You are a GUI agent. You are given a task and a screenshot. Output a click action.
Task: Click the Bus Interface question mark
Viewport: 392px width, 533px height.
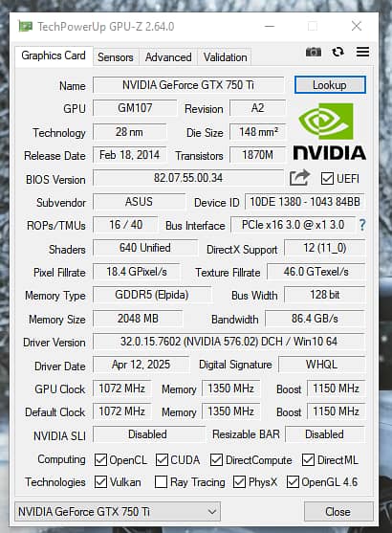362,225
